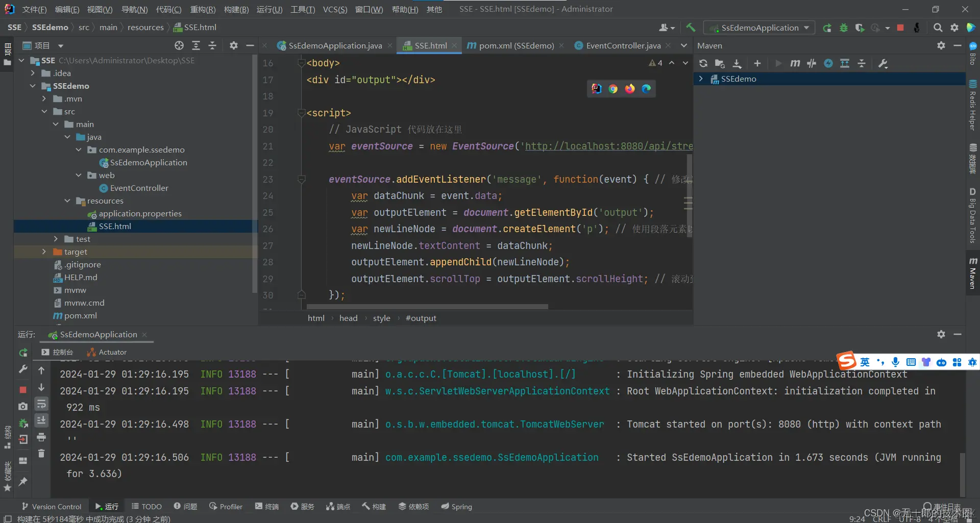
Task: Stop the running application in top toolbar
Action: point(900,28)
